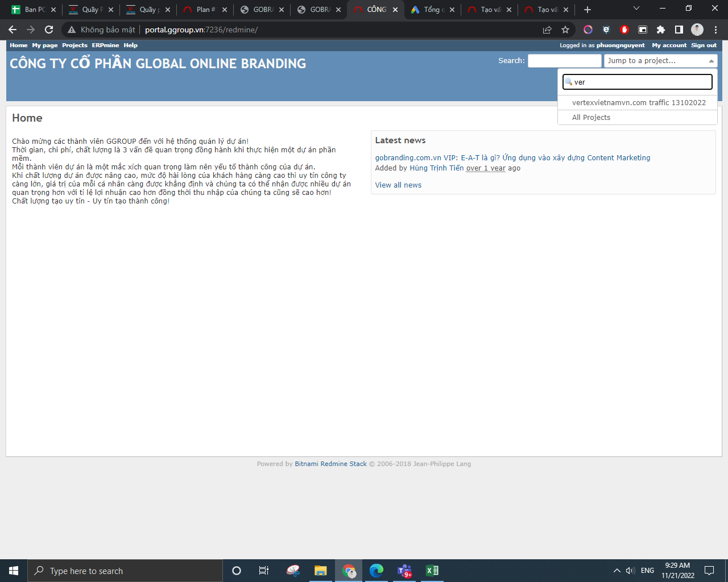The height and width of the screenshot is (582, 728).
Task: Click the View all news link
Action: pyautogui.click(x=398, y=185)
